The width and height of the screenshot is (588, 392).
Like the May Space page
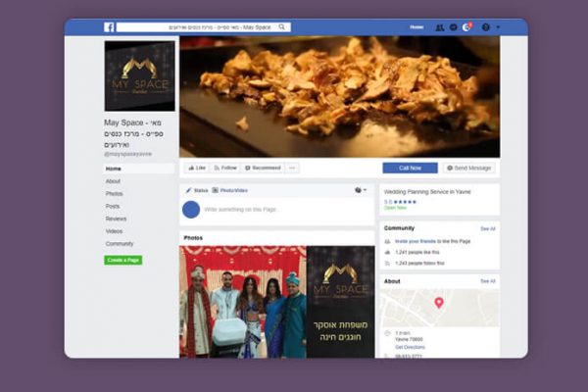click(196, 168)
